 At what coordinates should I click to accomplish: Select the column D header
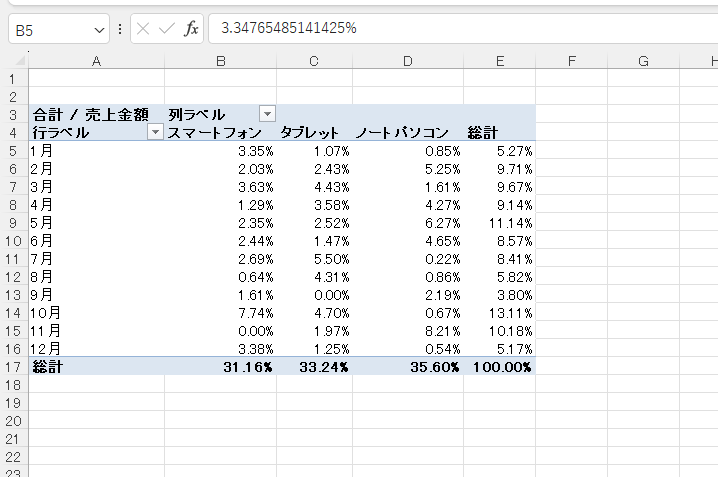408,61
